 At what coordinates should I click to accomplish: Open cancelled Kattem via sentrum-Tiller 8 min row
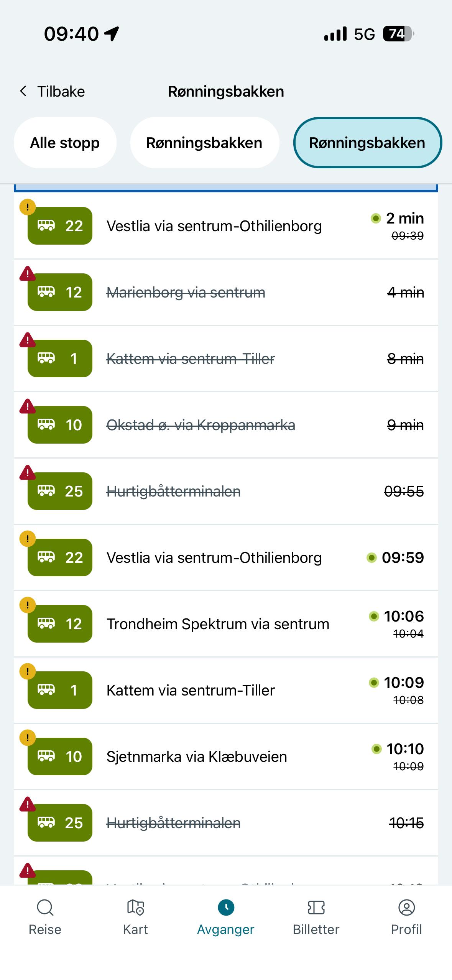(x=226, y=358)
